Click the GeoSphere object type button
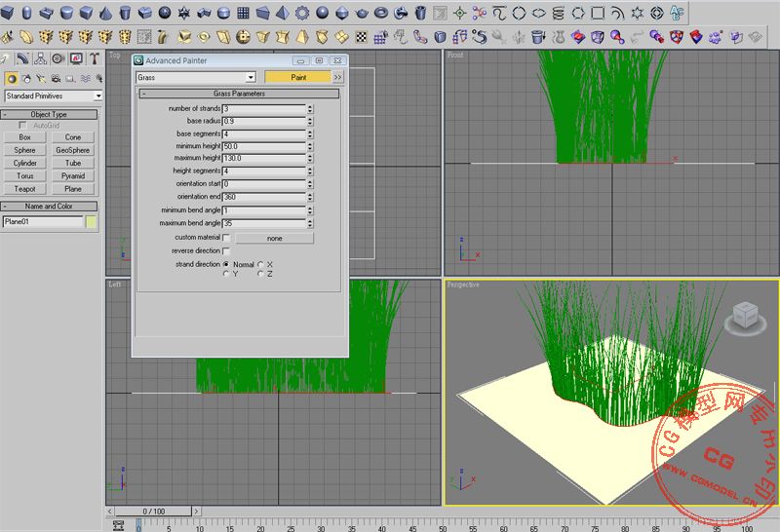This screenshot has height=532, width=780. (x=72, y=150)
